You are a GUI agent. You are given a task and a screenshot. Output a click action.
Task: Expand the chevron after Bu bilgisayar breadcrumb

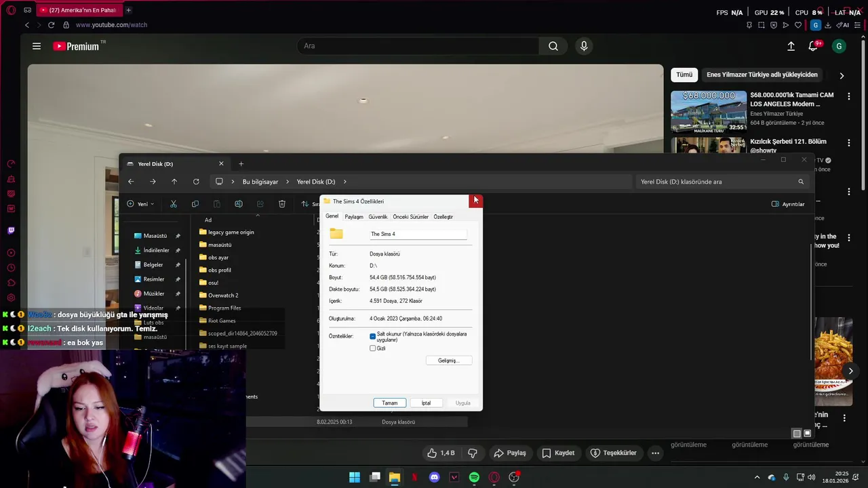pyautogui.click(x=288, y=182)
